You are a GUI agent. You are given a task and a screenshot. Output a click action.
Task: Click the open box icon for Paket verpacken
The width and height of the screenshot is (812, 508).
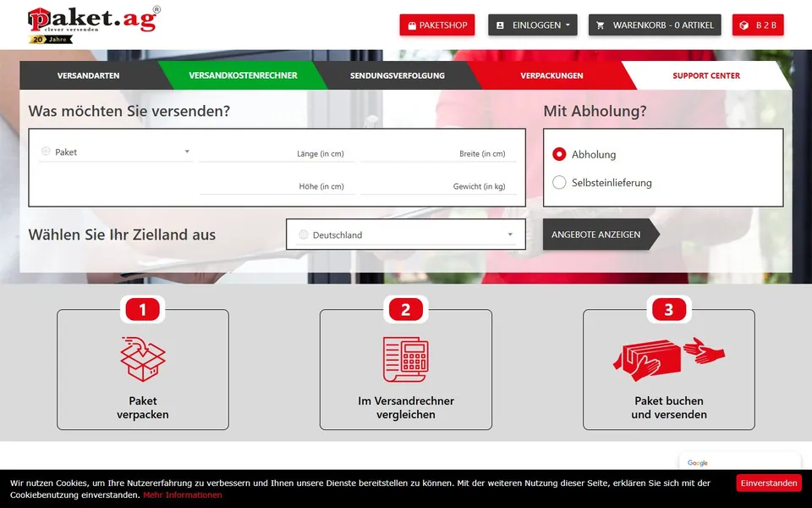point(143,359)
